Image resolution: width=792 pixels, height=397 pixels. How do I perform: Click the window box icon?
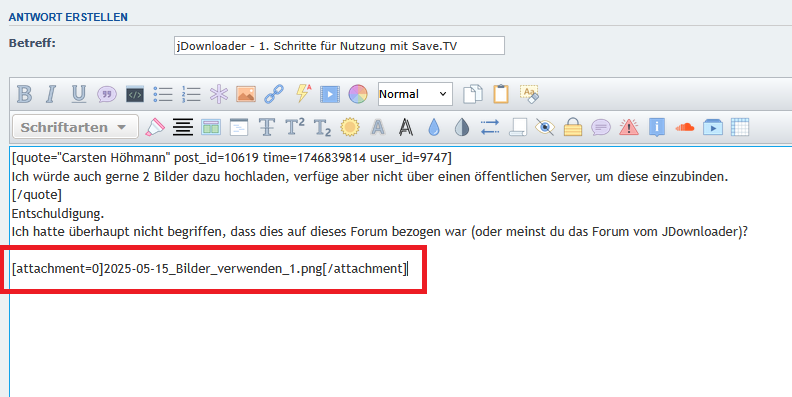(239, 127)
